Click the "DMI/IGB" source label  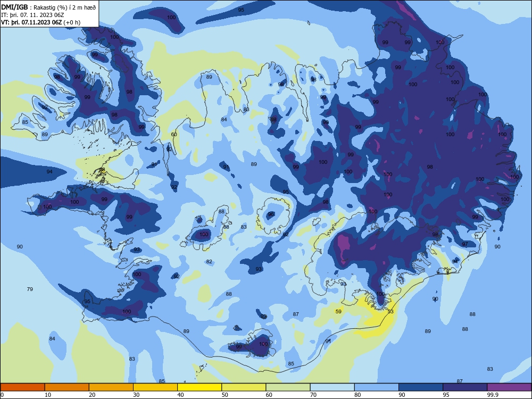[x=14, y=7]
